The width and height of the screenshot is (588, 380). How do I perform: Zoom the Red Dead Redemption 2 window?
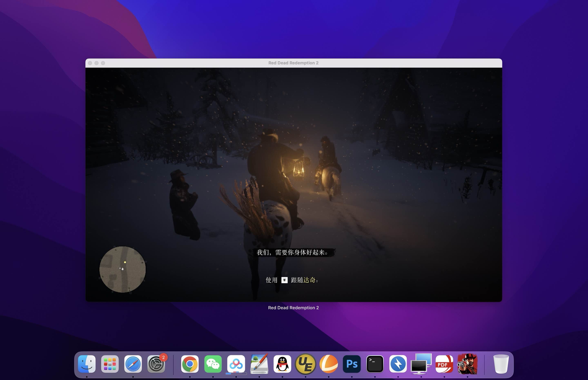tap(103, 63)
